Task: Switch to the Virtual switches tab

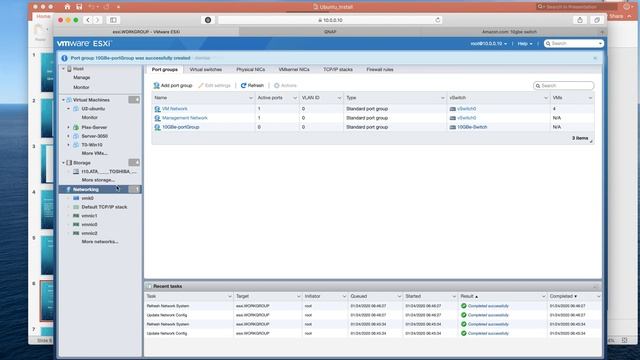Action: (x=206, y=70)
